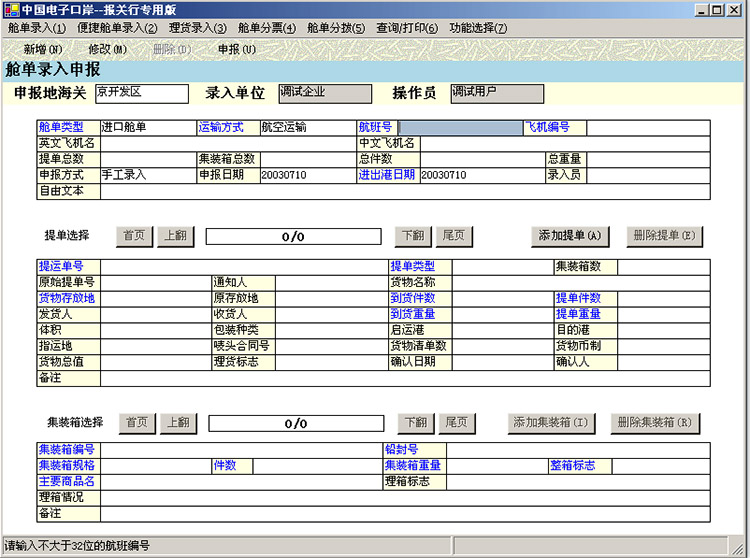This screenshot has height=558, width=750.
Task: Click 下翻 in the 提单选择 row
Action: [412, 236]
